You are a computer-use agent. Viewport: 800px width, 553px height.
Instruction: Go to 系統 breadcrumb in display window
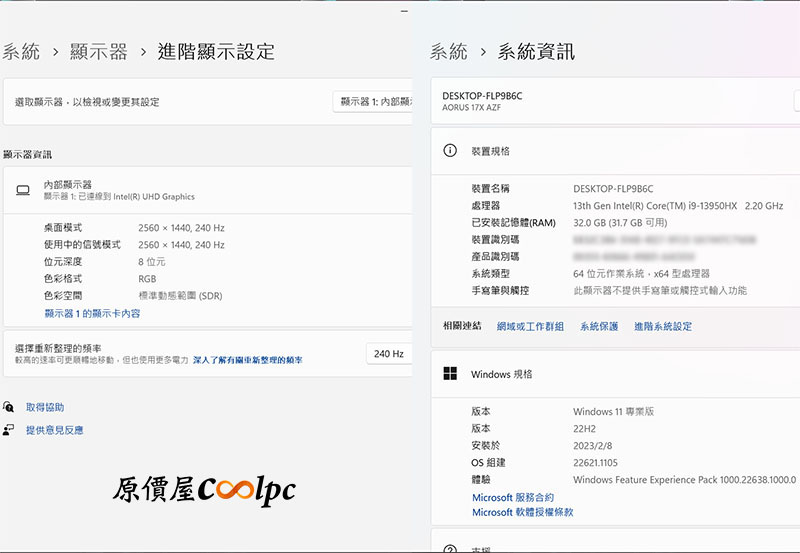pyautogui.click(x=21, y=52)
